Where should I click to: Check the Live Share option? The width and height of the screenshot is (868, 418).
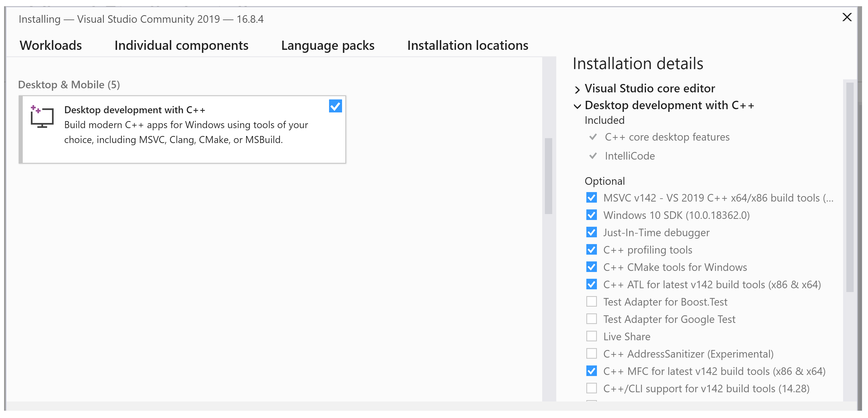tap(591, 336)
